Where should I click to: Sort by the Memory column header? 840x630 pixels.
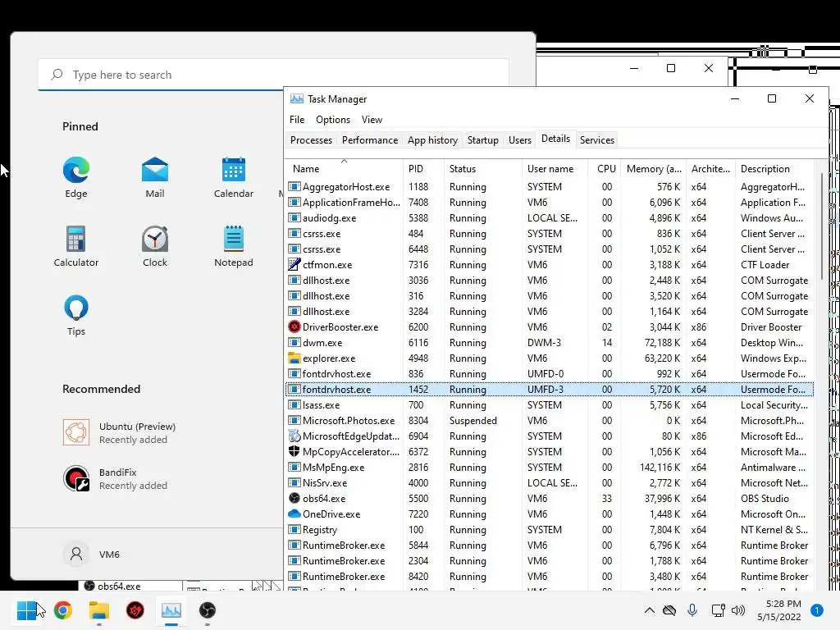click(654, 169)
